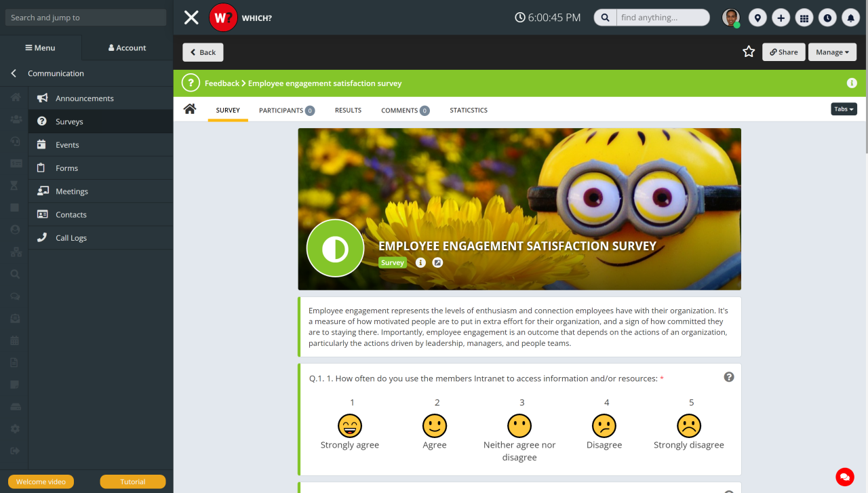
Task: Open the red chat bubble in bottom corner
Action: [844, 477]
